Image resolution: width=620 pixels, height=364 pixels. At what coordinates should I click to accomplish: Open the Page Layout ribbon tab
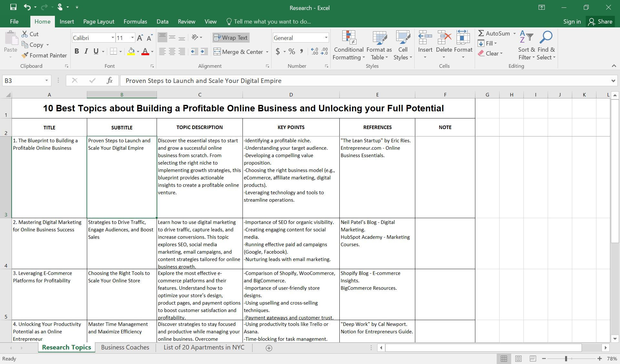point(98,22)
